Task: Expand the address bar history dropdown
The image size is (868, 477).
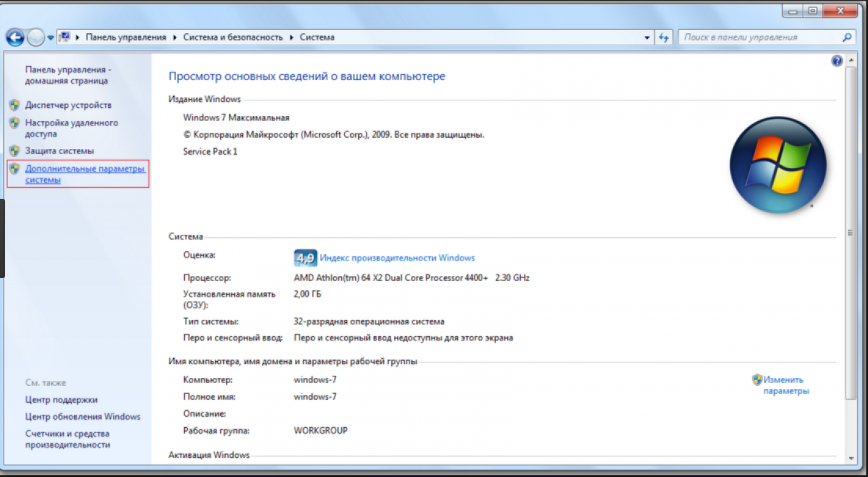Action: (646, 37)
